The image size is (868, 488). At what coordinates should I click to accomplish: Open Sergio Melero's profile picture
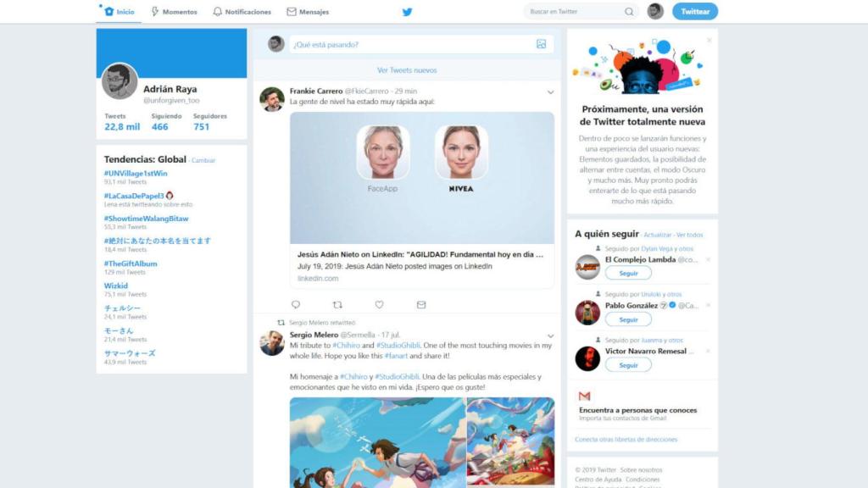pyautogui.click(x=272, y=343)
